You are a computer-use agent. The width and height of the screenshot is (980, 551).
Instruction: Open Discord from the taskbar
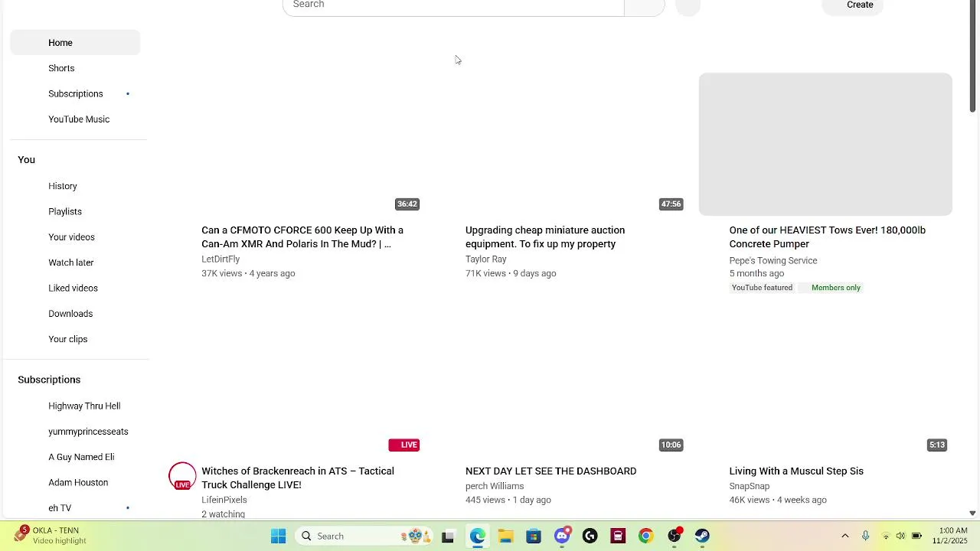(562, 536)
